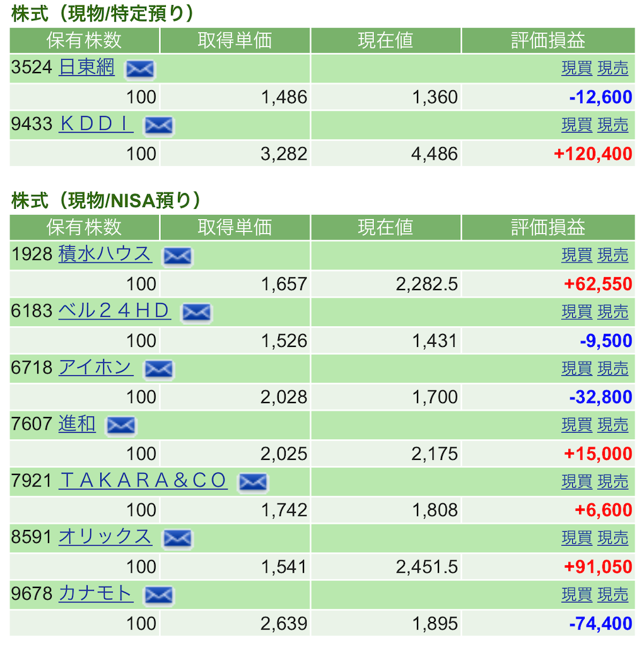Click 現買 for TAKARA&CO
Screen dimensions: 644x646
point(577,481)
